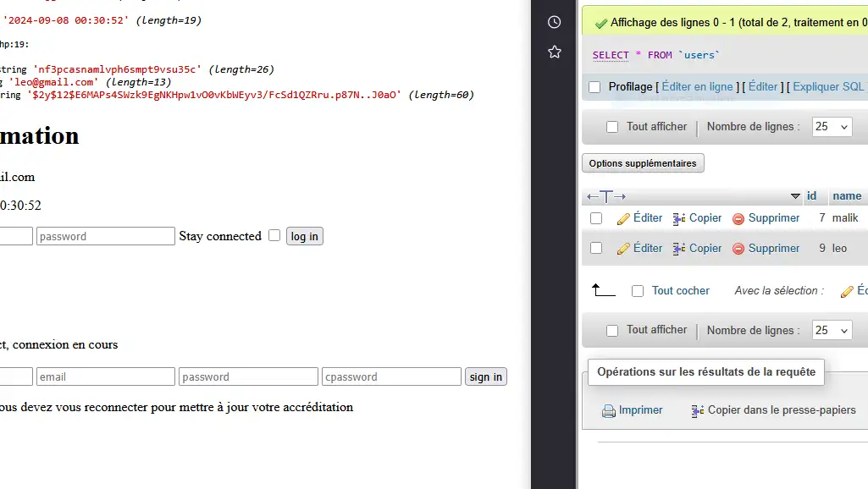
Task: Toggle the Tout cocher checkbox
Action: 638,291
